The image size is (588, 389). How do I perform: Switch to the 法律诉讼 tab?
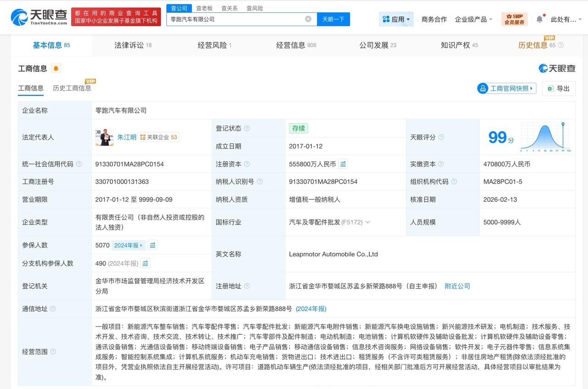pos(130,45)
